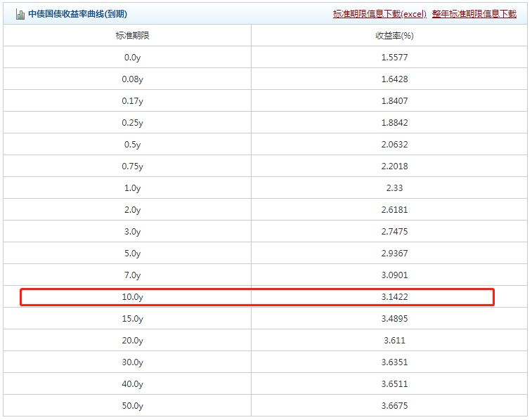Click the 1.6428 yield value
This screenshot has width=532, height=420.
pos(394,79)
